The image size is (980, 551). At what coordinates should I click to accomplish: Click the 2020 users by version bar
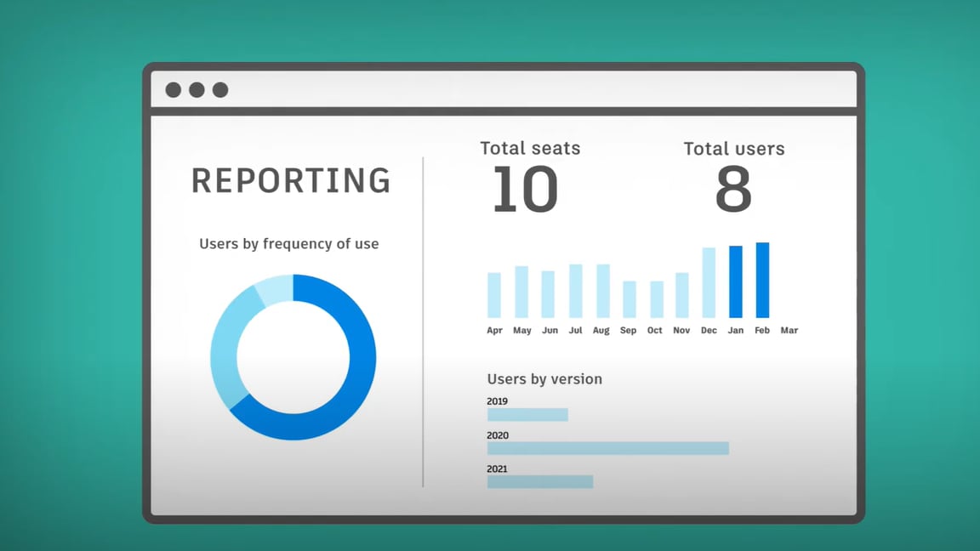607,448
